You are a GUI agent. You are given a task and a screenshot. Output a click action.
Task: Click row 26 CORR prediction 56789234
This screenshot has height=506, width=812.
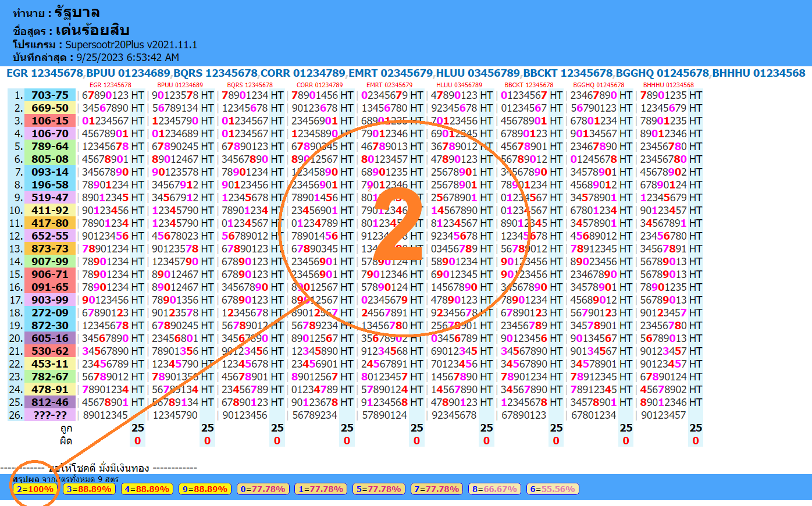(x=315, y=415)
